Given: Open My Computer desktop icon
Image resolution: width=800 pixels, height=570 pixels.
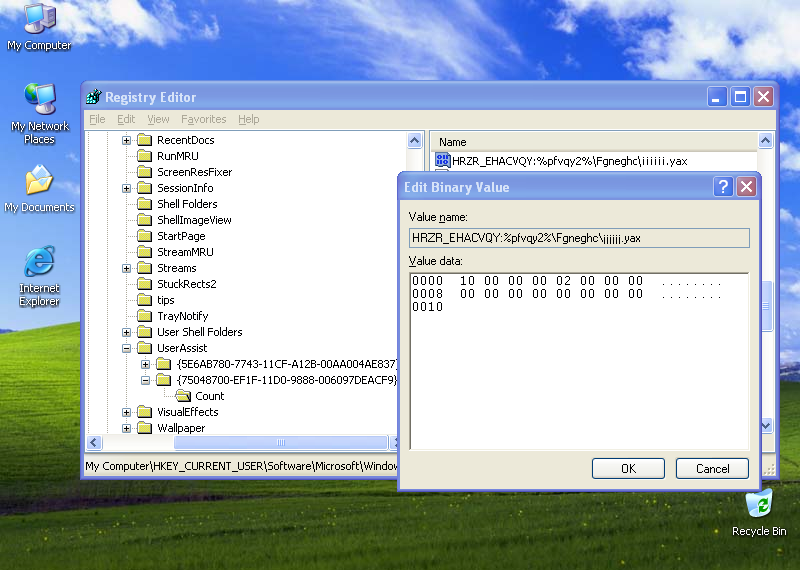Looking at the screenshot, I should pyautogui.click(x=39, y=27).
